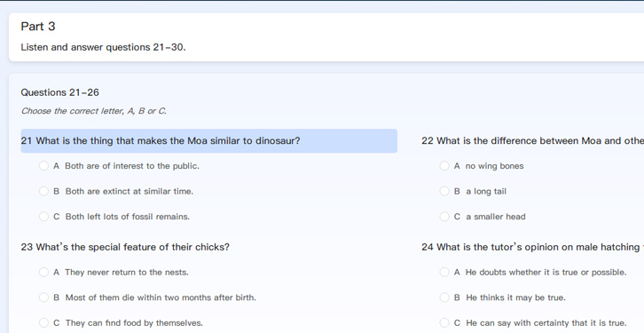Screen dimensions: 644x333
Task: Click highlighted question 21 text
Action: pyautogui.click(x=161, y=140)
